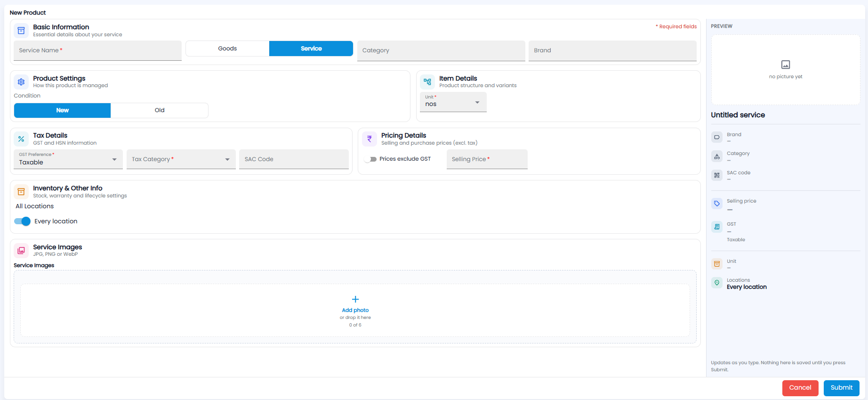Image resolution: width=868 pixels, height=400 pixels.
Task: Click the Unit box icon in preview
Action: click(717, 264)
